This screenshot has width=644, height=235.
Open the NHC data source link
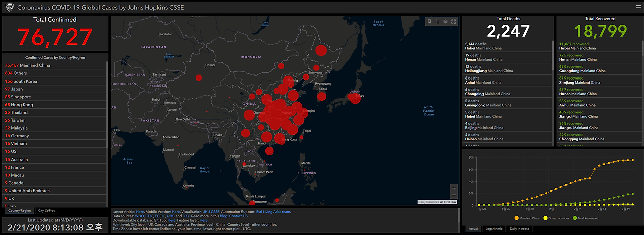click(171, 216)
